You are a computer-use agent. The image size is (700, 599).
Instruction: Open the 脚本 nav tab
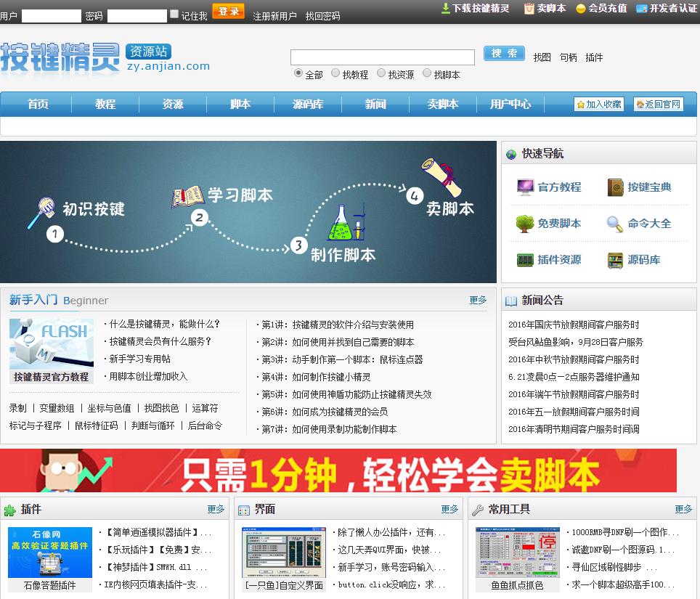pyautogui.click(x=240, y=104)
